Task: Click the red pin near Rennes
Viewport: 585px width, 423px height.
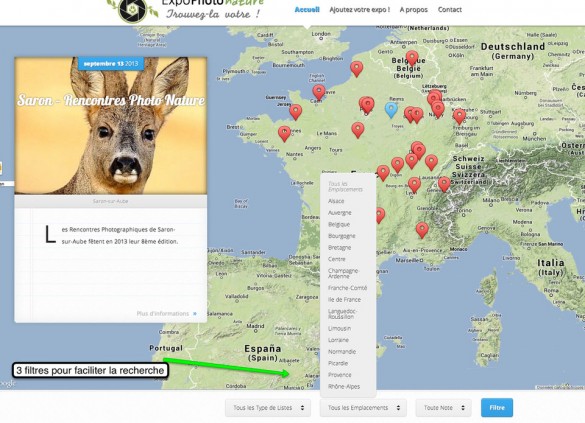Action: 284,134
